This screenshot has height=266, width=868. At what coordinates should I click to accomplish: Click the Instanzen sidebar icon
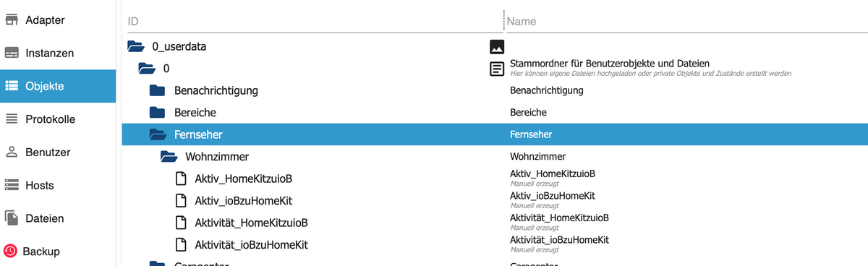coord(12,53)
